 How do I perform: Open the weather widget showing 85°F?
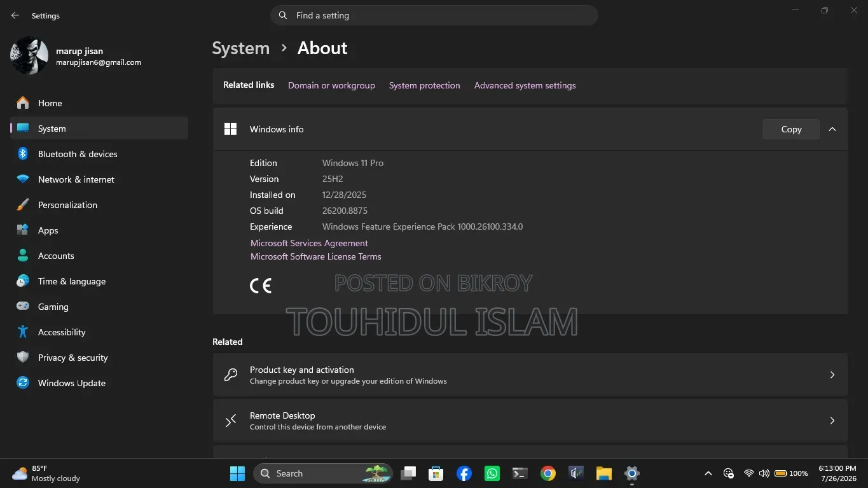click(46, 473)
